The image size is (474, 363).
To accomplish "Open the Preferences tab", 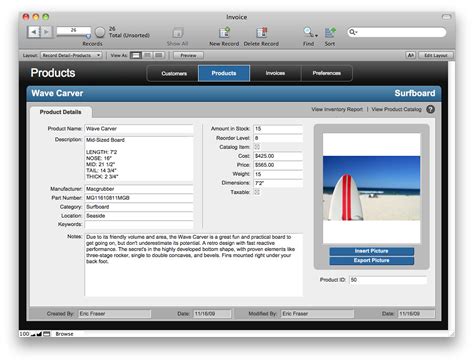I will (x=326, y=73).
